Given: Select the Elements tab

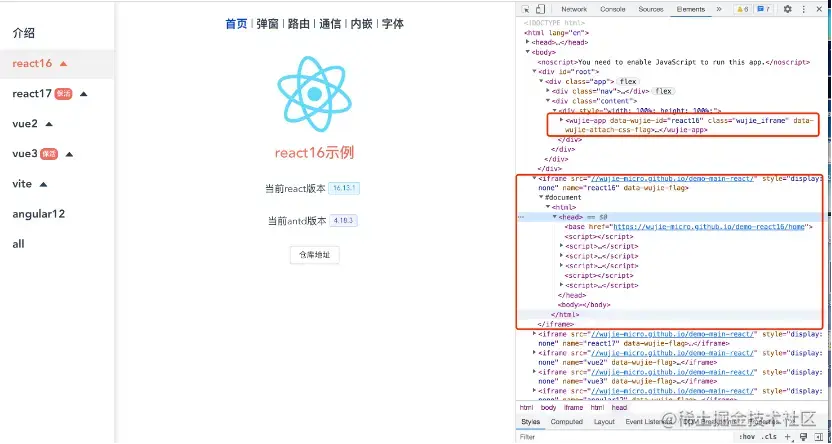Looking at the screenshot, I should tap(691, 9).
